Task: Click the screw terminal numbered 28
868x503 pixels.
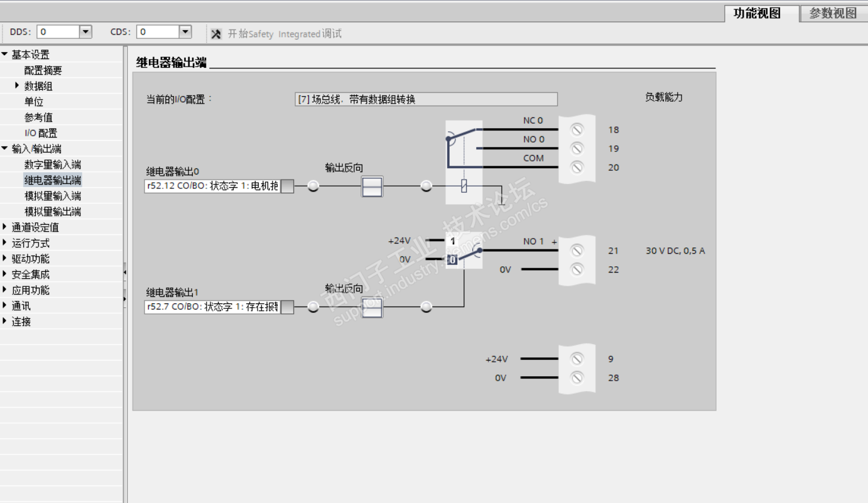Action: pyautogui.click(x=577, y=378)
